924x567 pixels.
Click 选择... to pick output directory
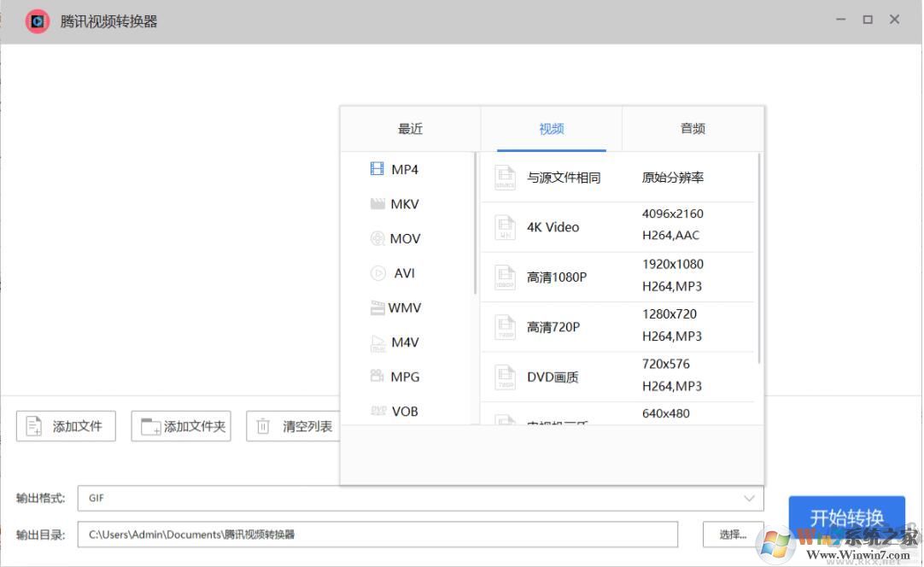(733, 534)
